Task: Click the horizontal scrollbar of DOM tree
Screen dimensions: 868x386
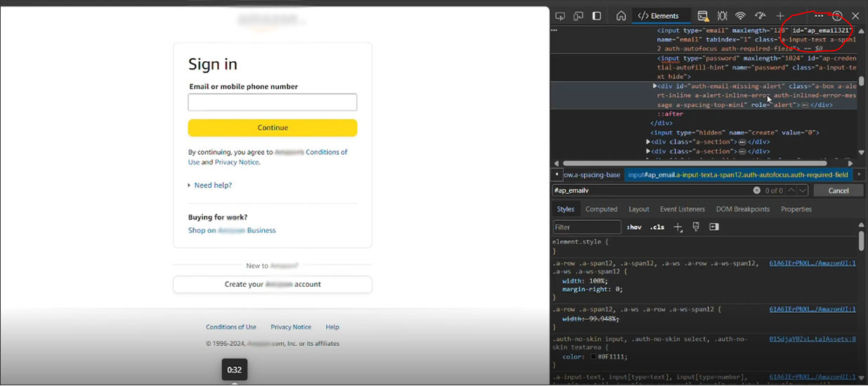Action: coord(694,163)
